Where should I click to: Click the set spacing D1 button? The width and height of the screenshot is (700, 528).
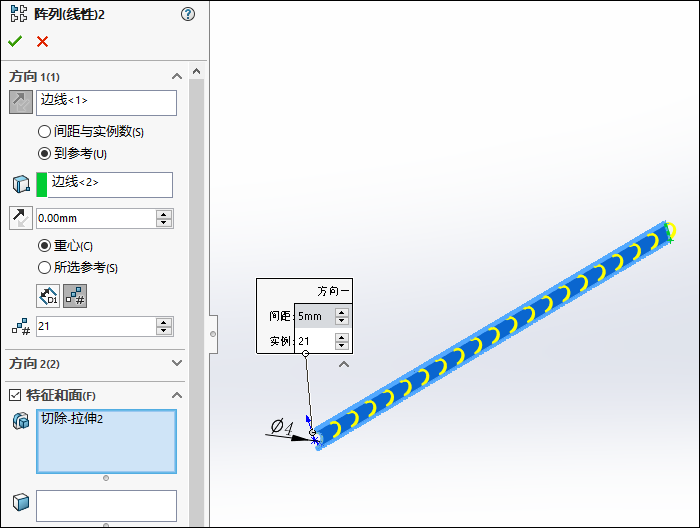[x=48, y=296]
